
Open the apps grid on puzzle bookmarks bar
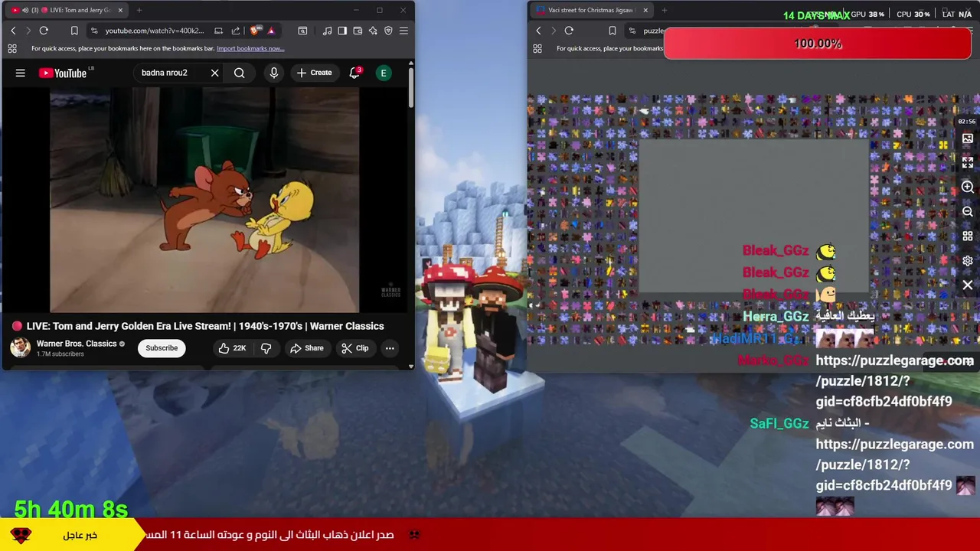pos(537,48)
